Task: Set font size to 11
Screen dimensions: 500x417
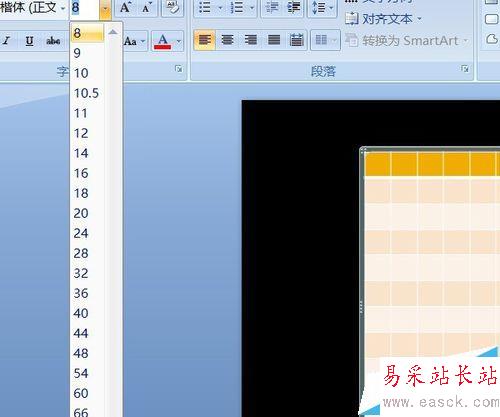Action: pos(87,113)
